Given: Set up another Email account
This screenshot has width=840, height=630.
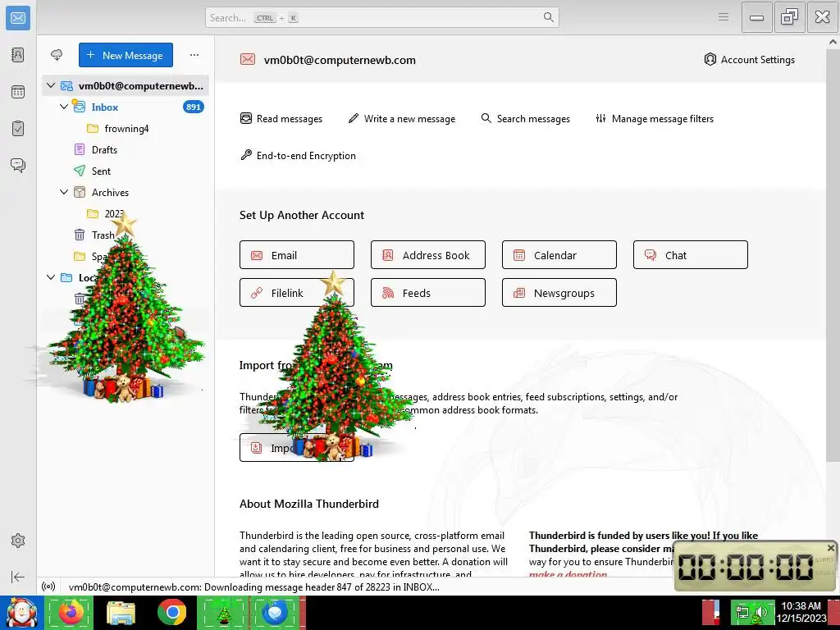Looking at the screenshot, I should pyautogui.click(x=297, y=255).
